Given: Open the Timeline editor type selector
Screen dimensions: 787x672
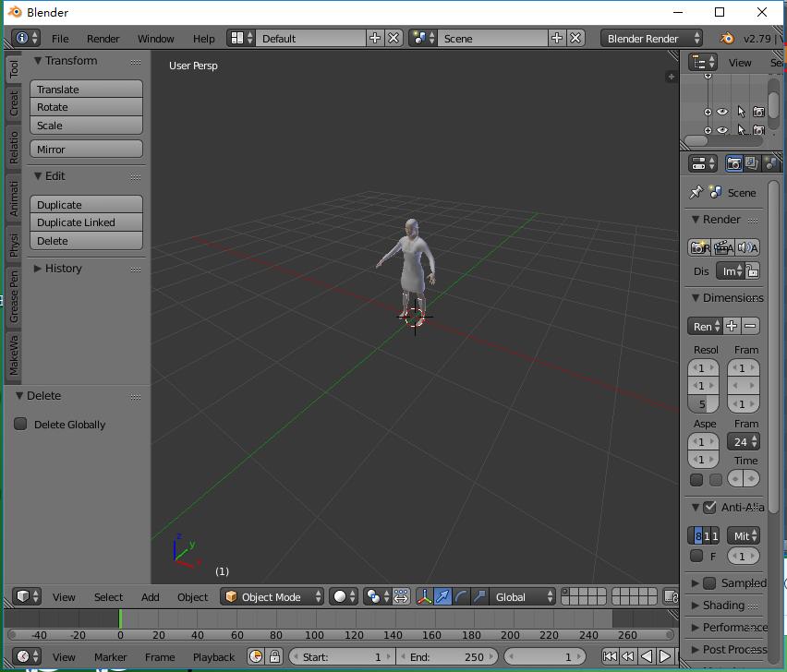Looking at the screenshot, I should click(x=27, y=656).
